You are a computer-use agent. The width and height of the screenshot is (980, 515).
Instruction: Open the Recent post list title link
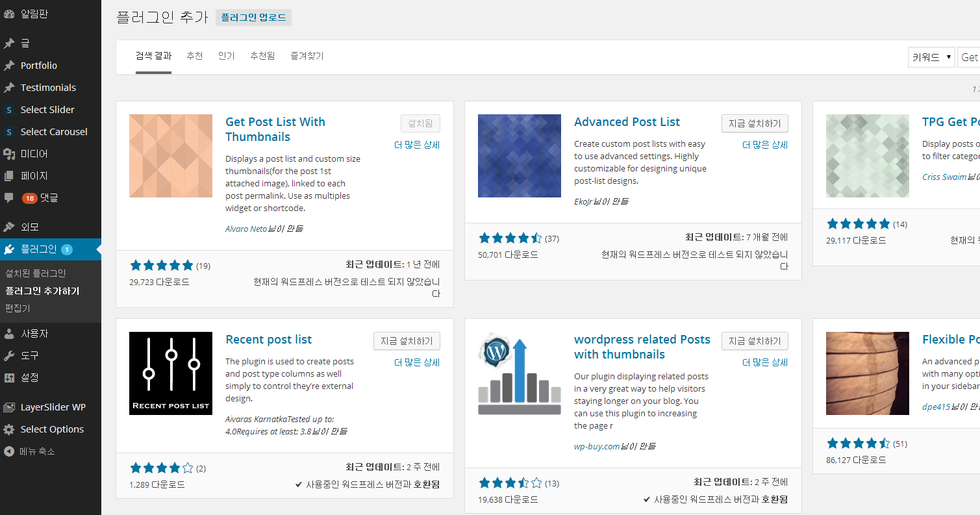[x=268, y=340]
